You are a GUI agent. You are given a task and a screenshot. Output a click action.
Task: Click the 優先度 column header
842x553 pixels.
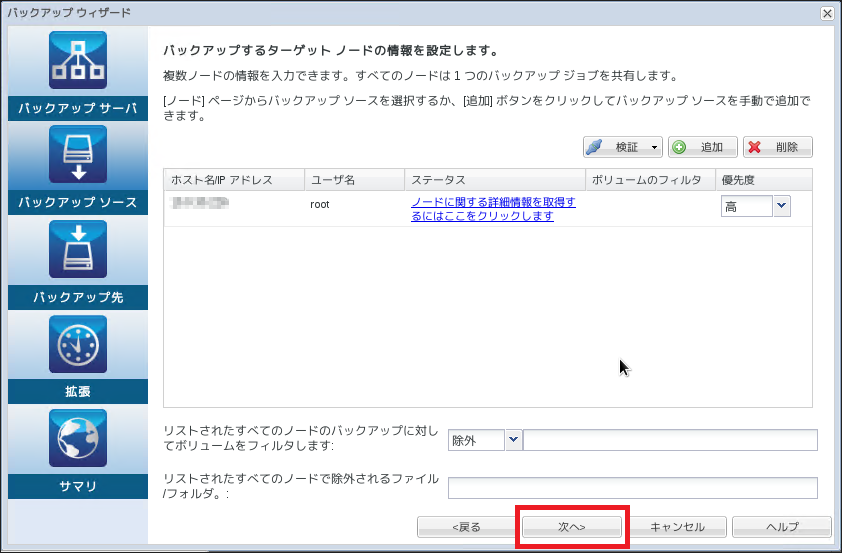coord(764,180)
